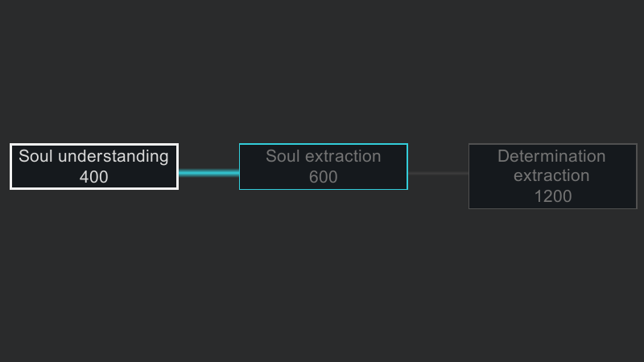Click the dim gray connector to Determination extraction
This screenshot has width=644, height=362.
click(x=438, y=173)
